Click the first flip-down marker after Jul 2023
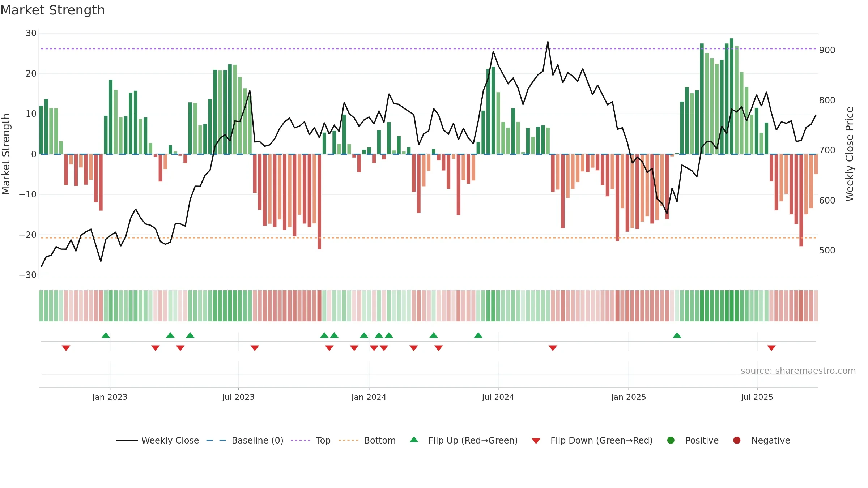This screenshot has width=868, height=488. [255, 348]
